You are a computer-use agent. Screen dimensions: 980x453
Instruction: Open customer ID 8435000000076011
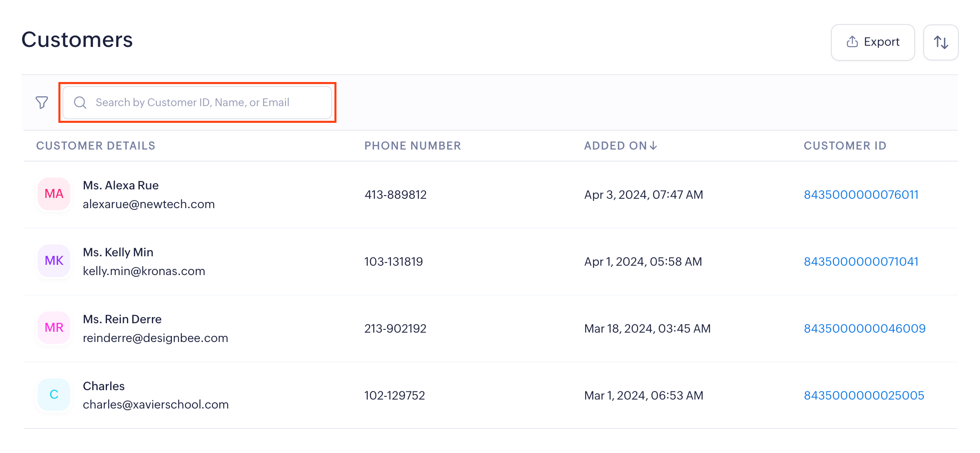tap(861, 195)
